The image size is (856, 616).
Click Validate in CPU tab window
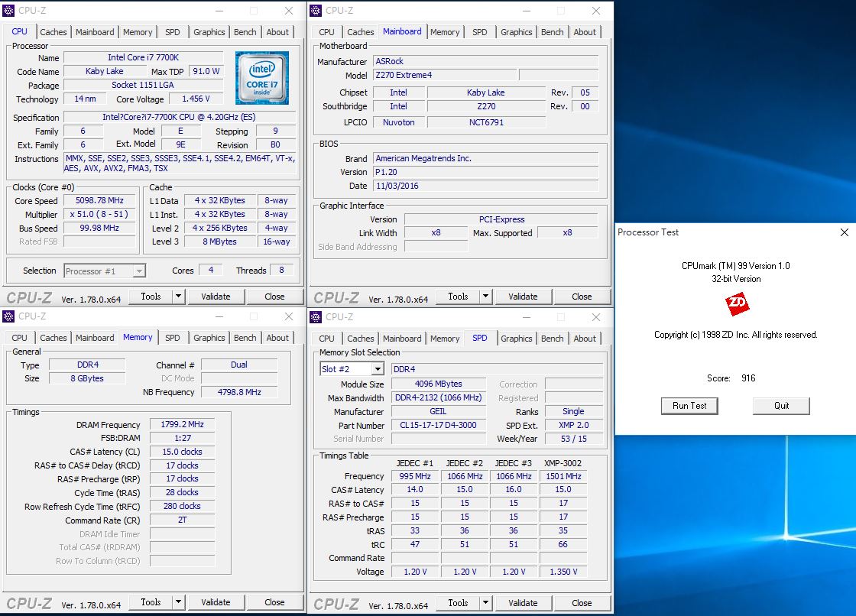point(216,297)
